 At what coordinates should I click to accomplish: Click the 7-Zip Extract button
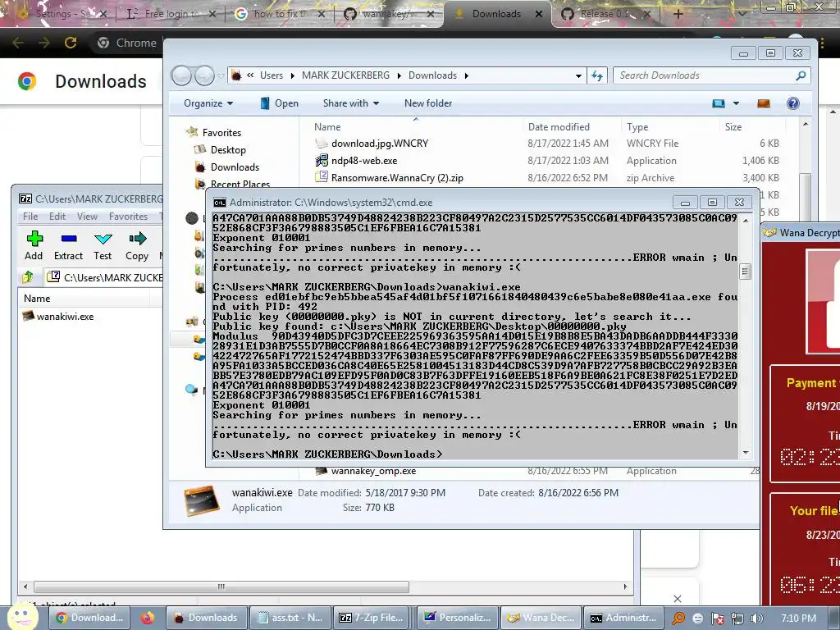click(x=69, y=245)
